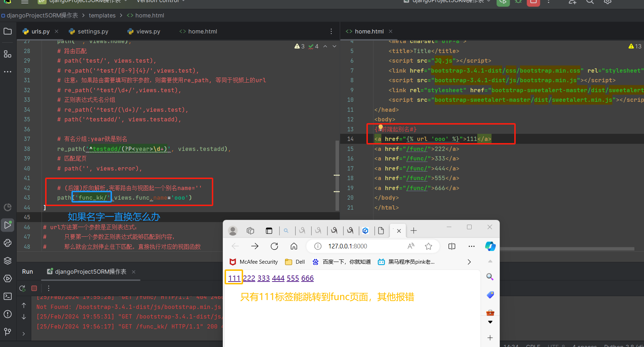This screenshot has width=644, height=347.
Task: Open the Services tool window icon
Action: [7, 278]
